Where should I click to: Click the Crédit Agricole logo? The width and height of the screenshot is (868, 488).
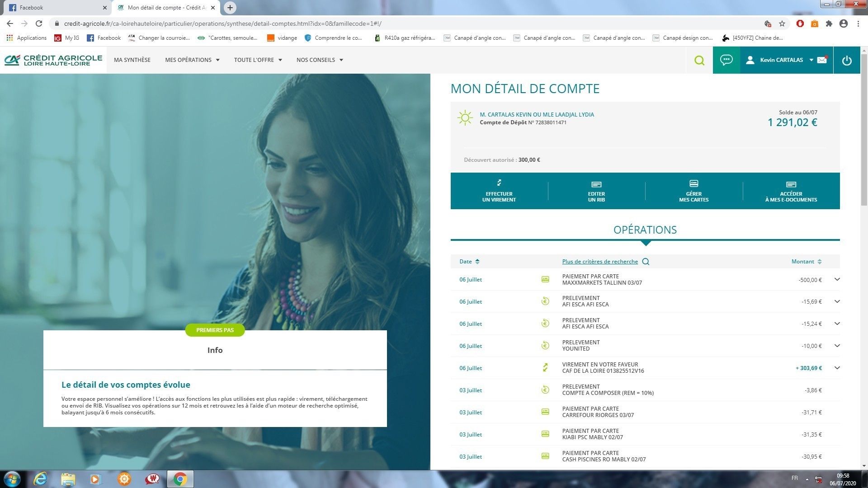[x=53, y=60]
